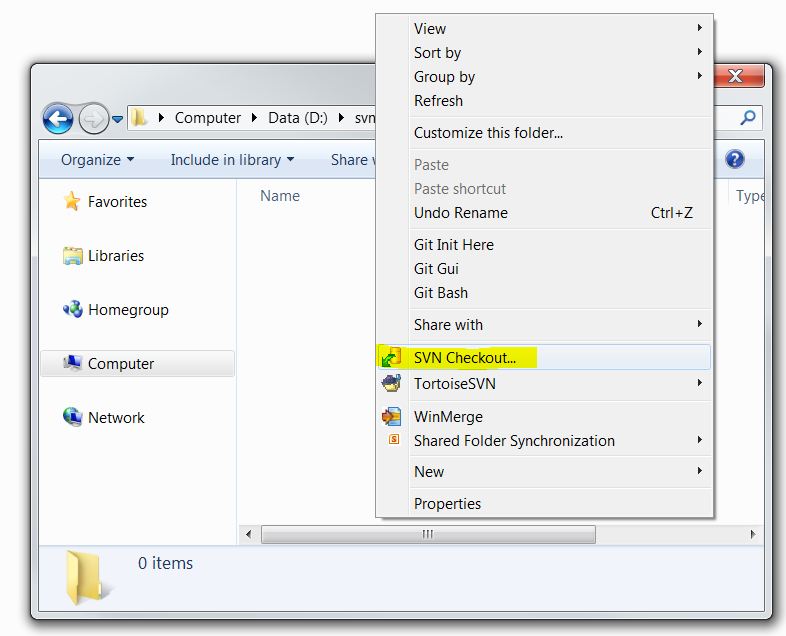Expand Shared Folder Synchronization submenu arrow
The image size is (786, 636).
coord(700,440)
